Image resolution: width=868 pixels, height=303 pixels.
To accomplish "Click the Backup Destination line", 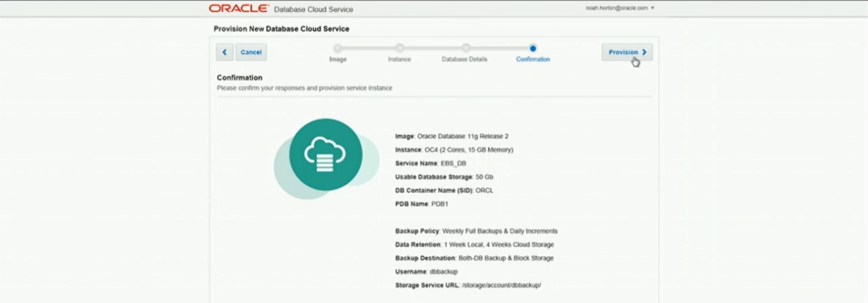I will click(x=474, y=258).
